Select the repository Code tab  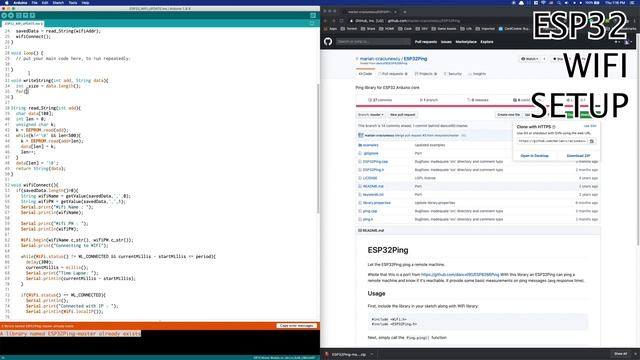coord(365,74)
